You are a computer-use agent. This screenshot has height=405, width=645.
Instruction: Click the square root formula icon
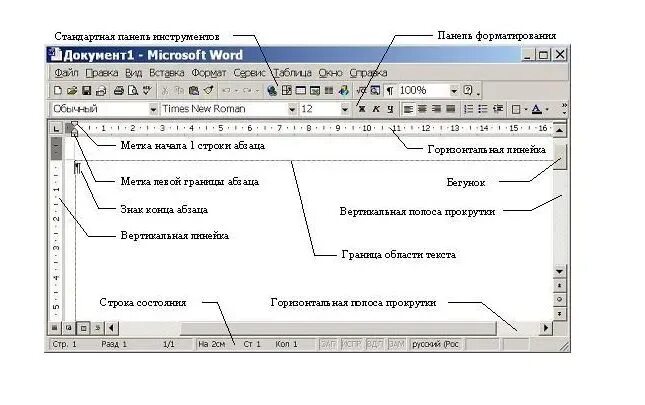click(x=361, y=90)
